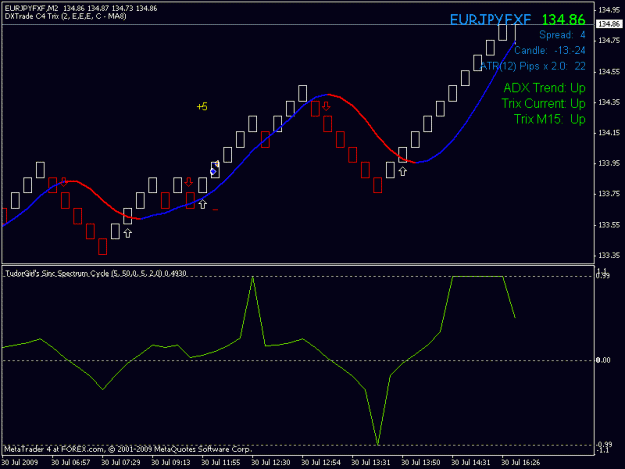Viewport: 625px width, 469px height.
Task: Click the 30 Jul 13:31 time label
Action: pos(371,463)
